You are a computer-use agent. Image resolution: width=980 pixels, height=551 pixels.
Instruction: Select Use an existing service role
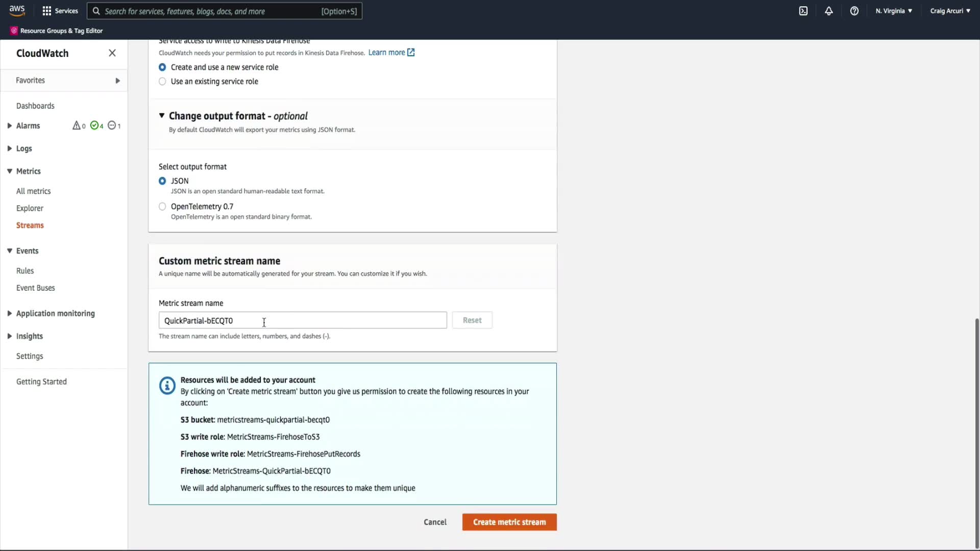(x=162, y=82)
